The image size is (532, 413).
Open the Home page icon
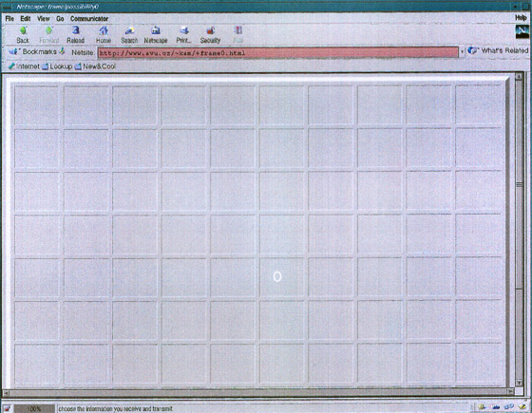coord(104,34)
